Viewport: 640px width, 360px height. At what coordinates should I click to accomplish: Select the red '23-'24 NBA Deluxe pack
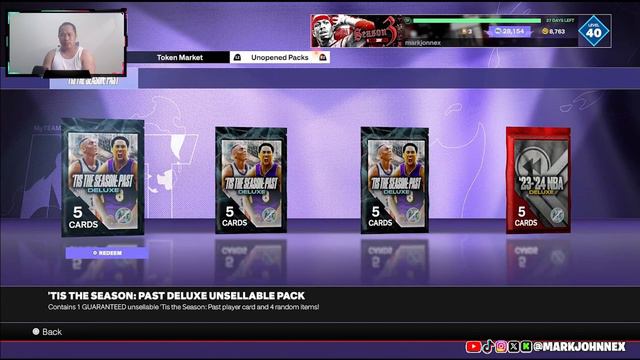538,180
